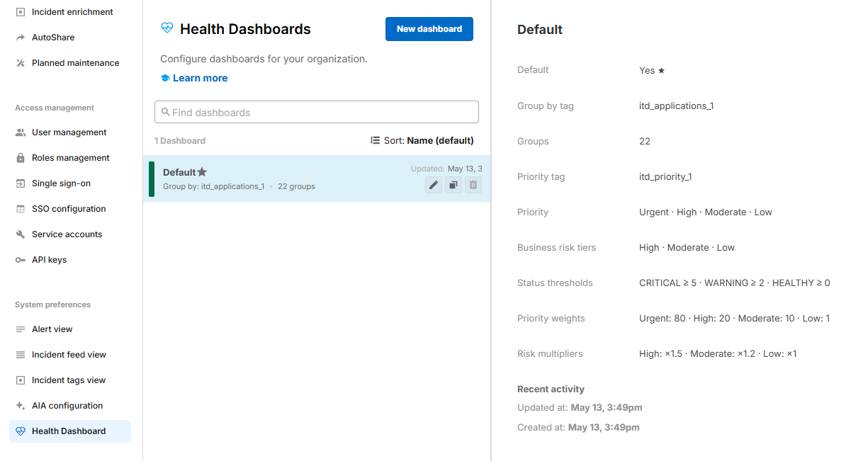Click the API keys key icon
This screenshot has height=461, width=868.
point(21,260)
